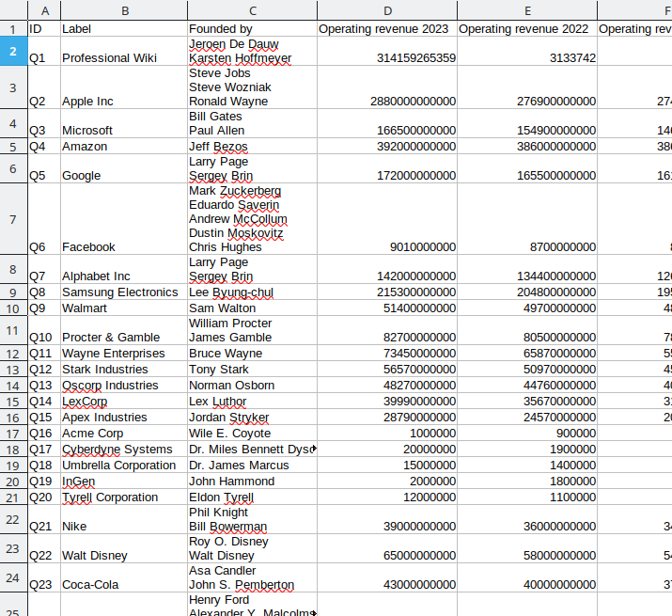Image resolution: width=672 pixels, height=616 pixels.
Task: Select the 'Samsung Electronics' cell
Action: tap(124, 292)
